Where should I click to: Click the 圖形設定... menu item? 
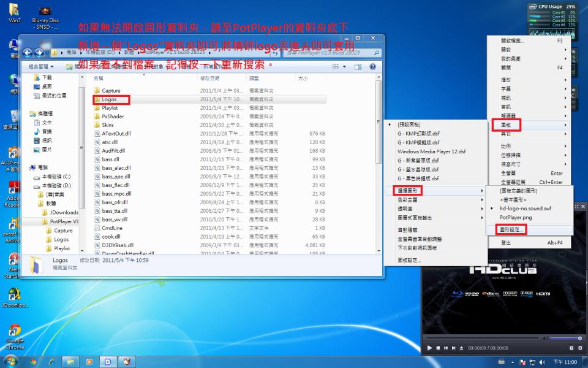[510, 229]
